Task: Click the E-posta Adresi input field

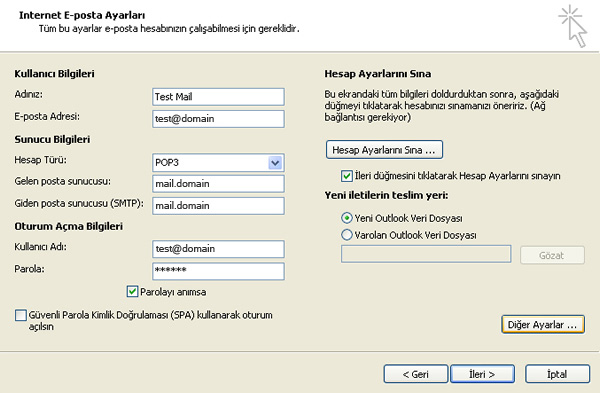Action: pos(218,119)
